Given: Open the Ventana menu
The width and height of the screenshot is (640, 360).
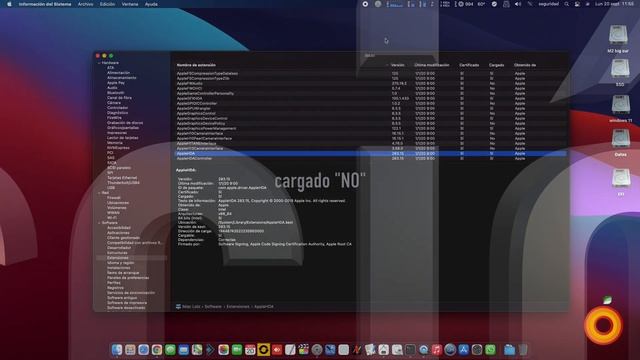Looking at the screenshot, I should [x=130, y=4].
